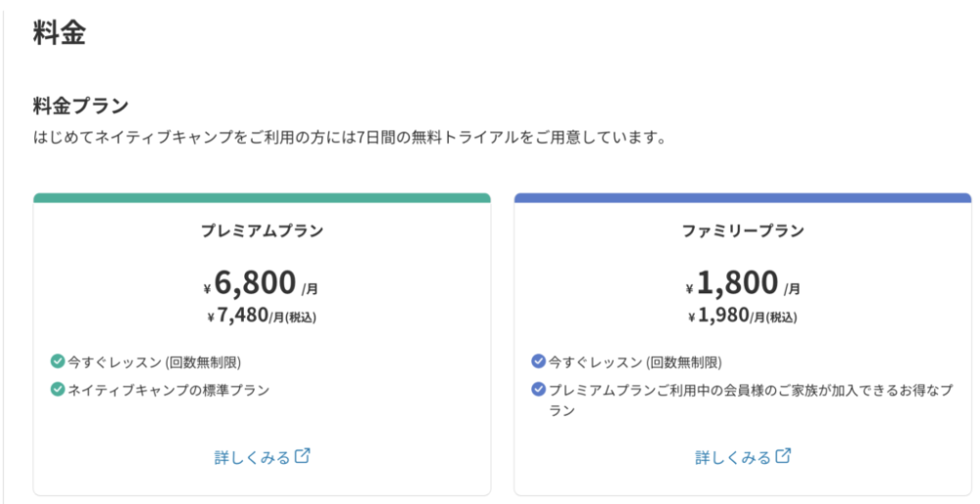Click the ファミリープラン card title
Viewport: 980px width, 504px height.
(x=743, y=231)
